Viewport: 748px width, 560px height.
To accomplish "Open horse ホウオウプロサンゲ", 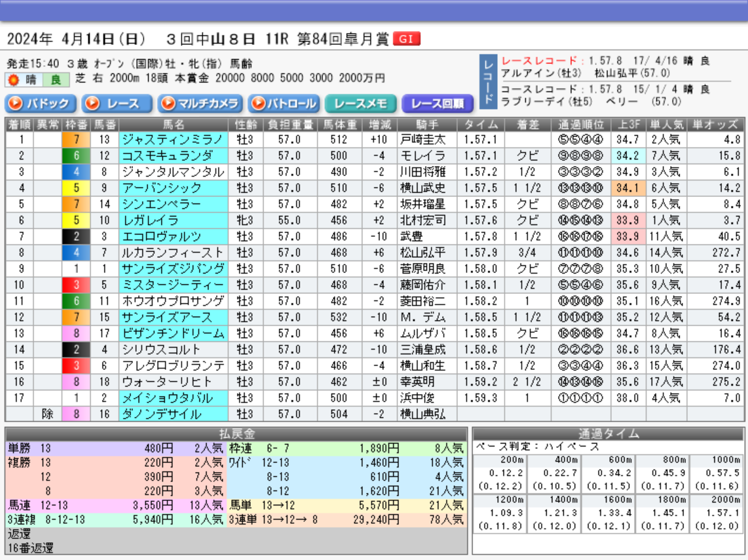I will coord(173,301).
